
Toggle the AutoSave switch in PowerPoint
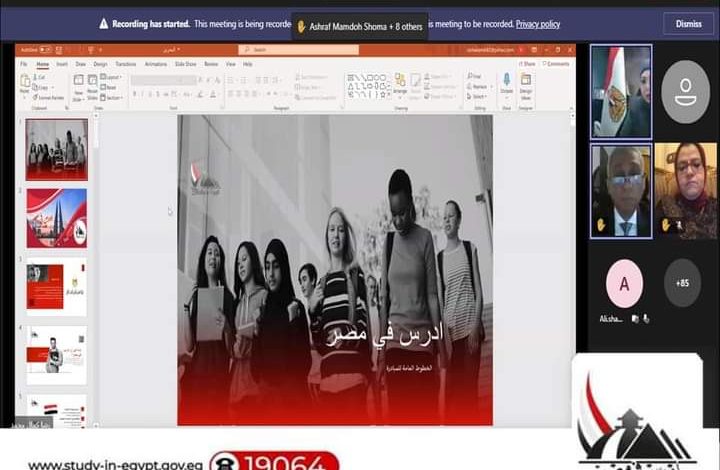point(45,49)
